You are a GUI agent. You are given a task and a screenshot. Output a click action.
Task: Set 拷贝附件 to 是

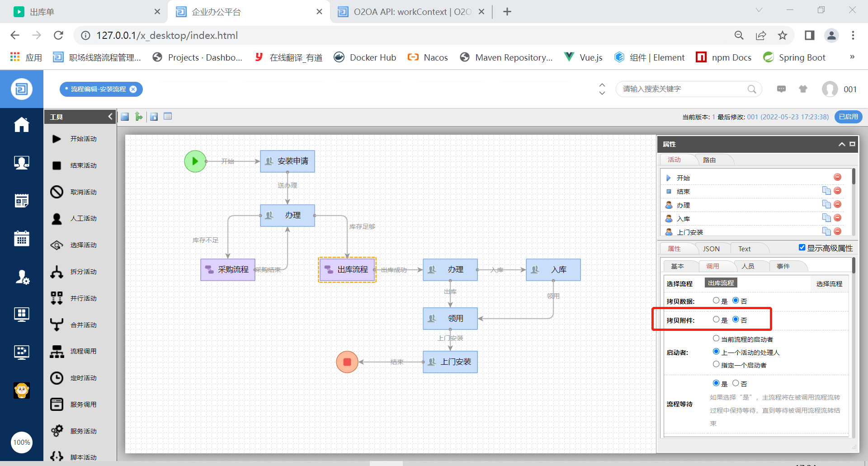(716, 320)
